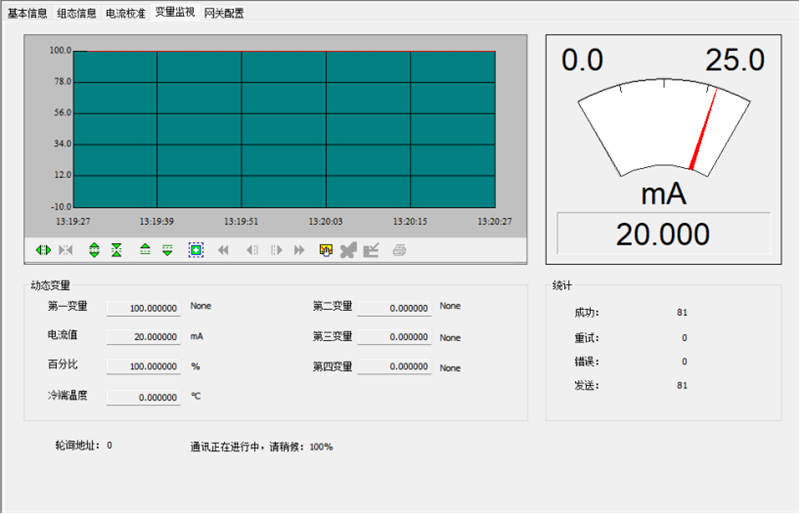
Task: Click the step forward chart icon
Action: tap(277, 250)
